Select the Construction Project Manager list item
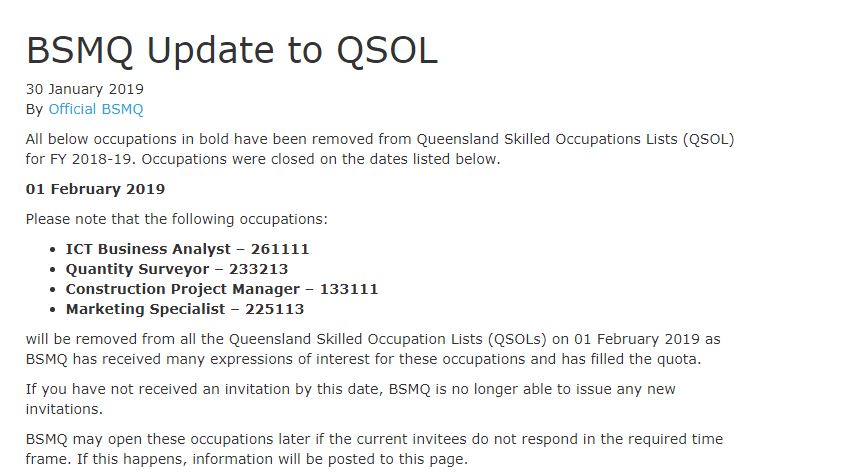This screenshot has width=854, height=476. (x=222, y=289)
